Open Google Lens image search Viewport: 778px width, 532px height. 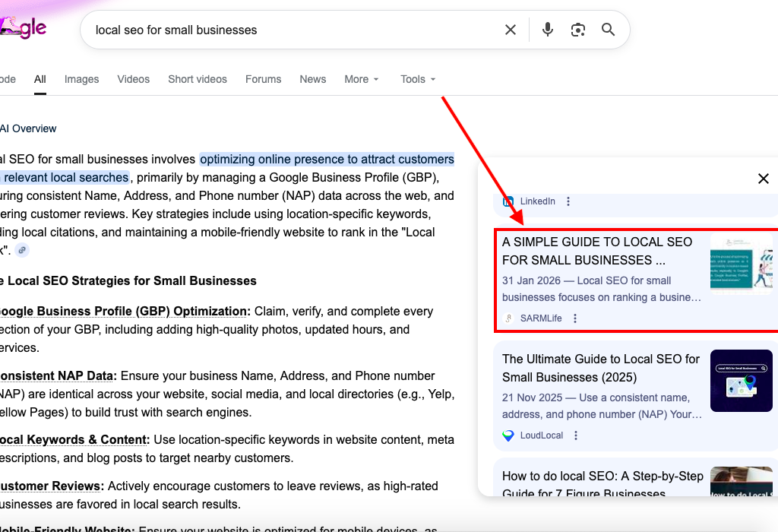[x=577, y=29]
